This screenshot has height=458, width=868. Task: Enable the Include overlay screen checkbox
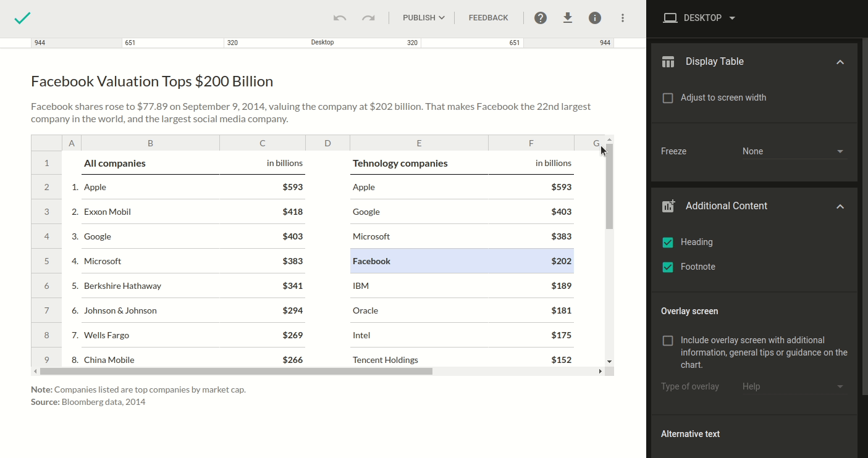point(668,341)
